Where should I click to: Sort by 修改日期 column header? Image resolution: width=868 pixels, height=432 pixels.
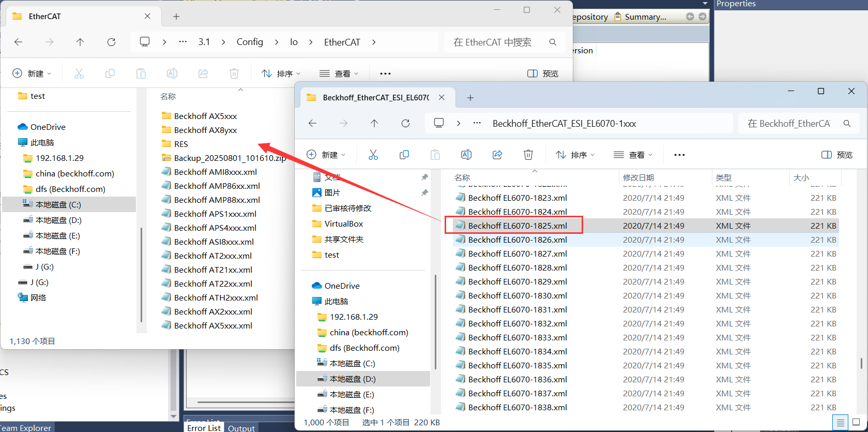point(638,177)
